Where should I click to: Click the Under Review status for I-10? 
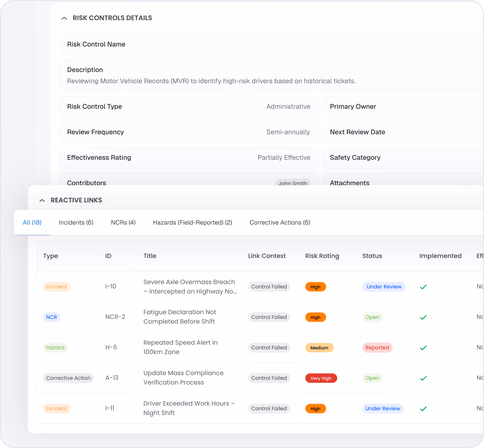[384, 287]
